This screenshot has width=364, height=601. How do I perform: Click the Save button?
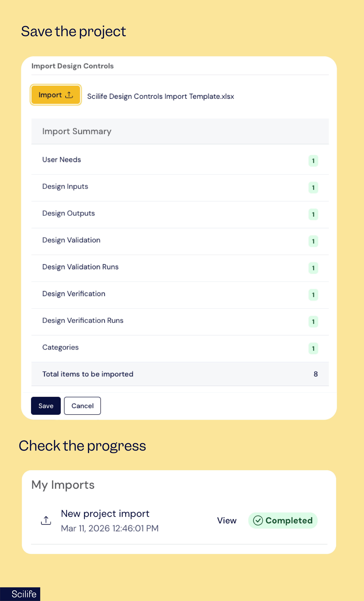tap(46, 406)
